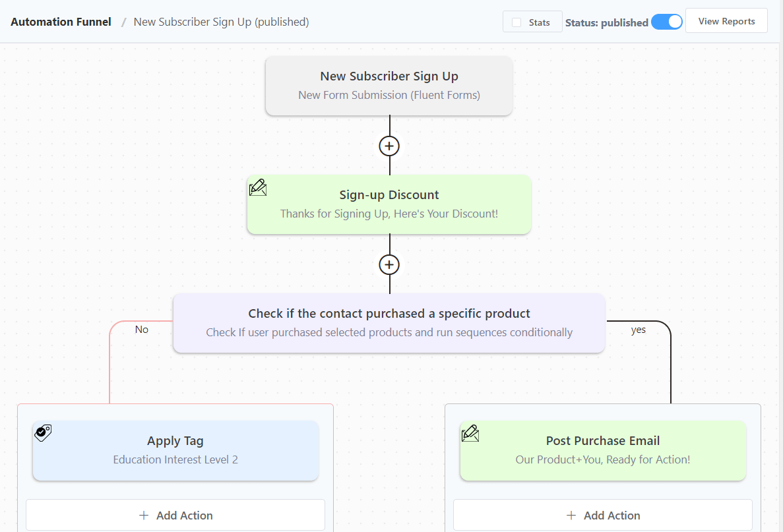The width and height of the screenshot is (783, 532).
Task: Select the tag icon on Apply Tag
Action: (42, 433)
